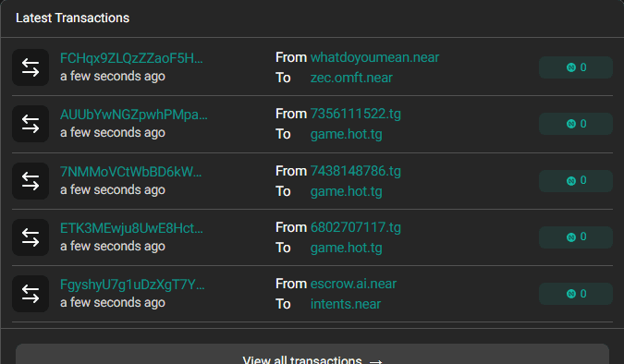This screenshot has height=364, width=624.
Task: Click NEAR amount badge for escrow.ai.near row
Action: [576, 294]
